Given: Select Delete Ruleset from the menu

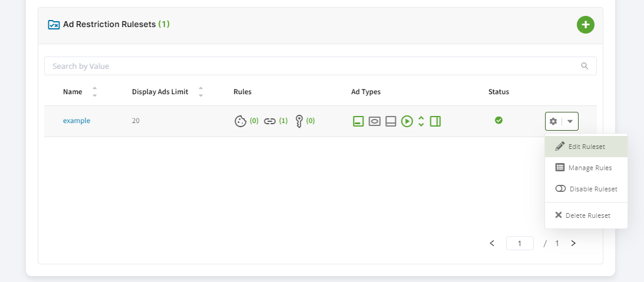Looking at the screenshot, I should pyautogui.click(x=586, y=215).
